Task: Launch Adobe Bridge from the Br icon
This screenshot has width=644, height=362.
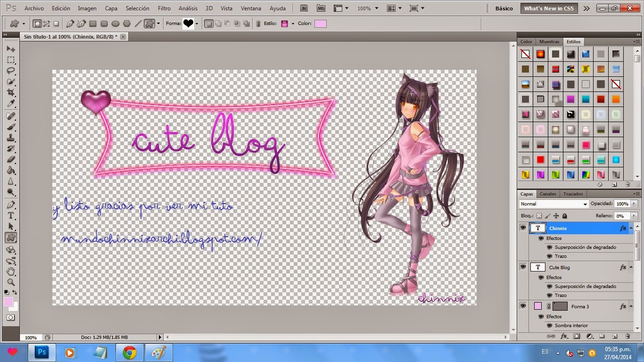Action: (x=304, y=8)
